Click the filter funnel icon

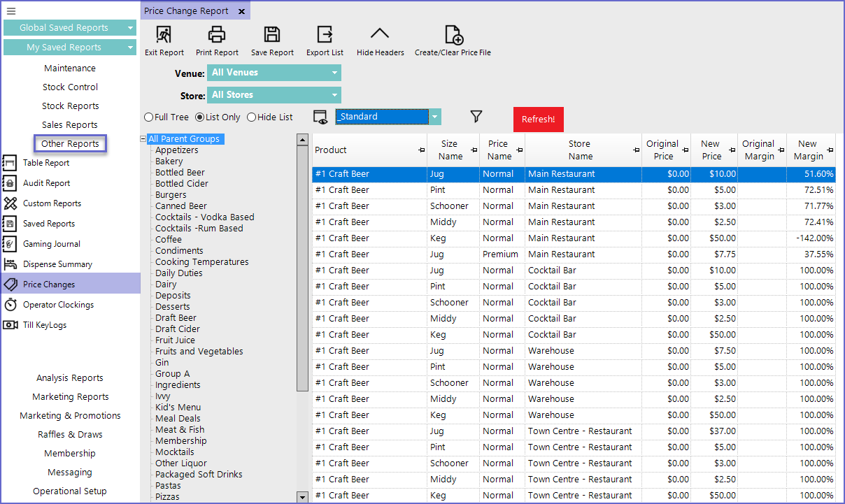pos(476,117)
